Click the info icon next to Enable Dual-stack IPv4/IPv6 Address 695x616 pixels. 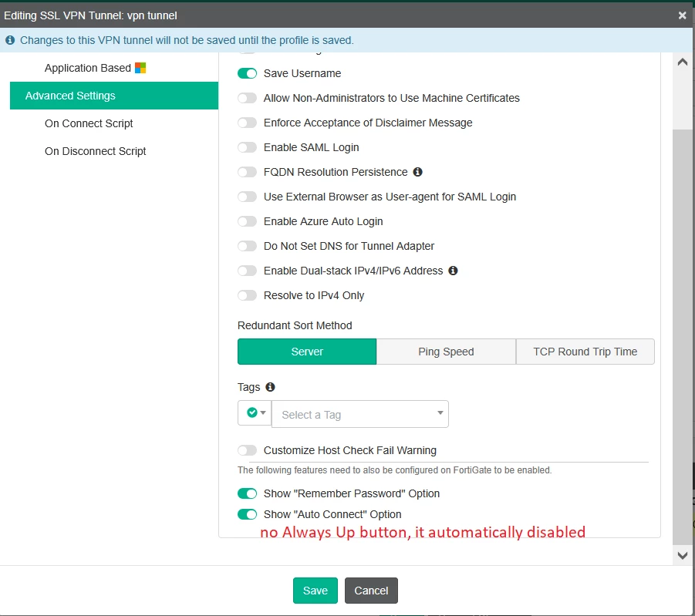pyautogui.click(x=453, y=271)
